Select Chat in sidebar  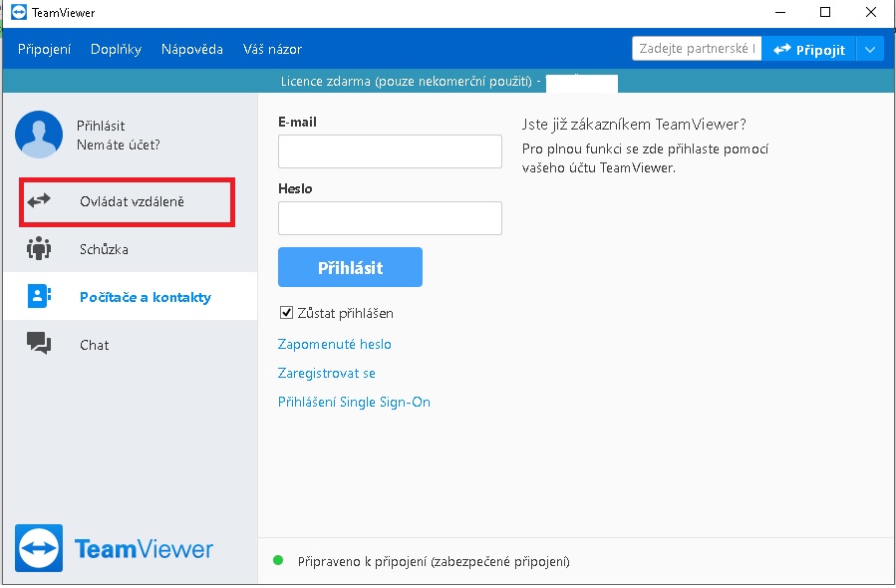click(131, 344)
